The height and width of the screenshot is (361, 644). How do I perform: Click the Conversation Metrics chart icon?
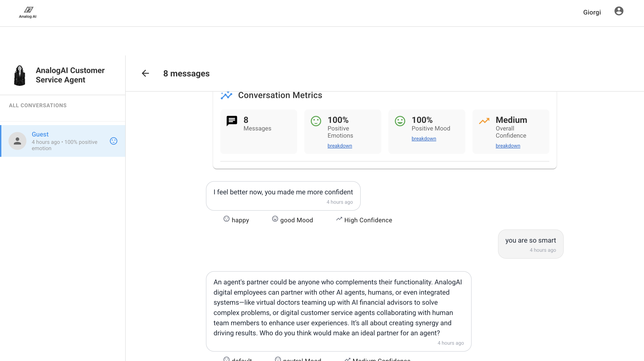pos(227,95)
